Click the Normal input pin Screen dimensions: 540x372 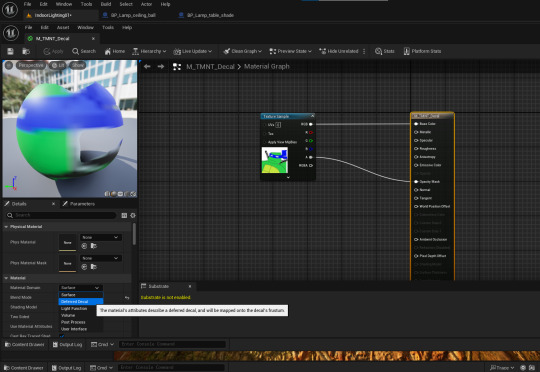[416, 190]
